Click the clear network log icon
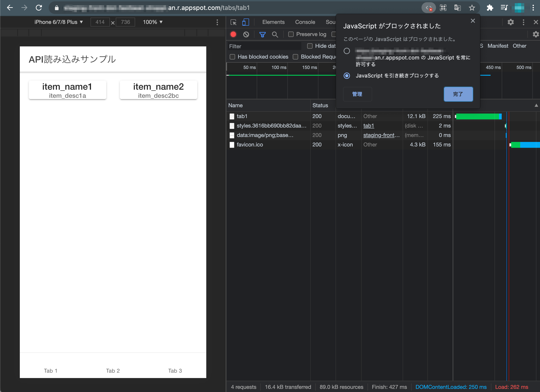The image size is (540, 392). (x=246, y=34)
